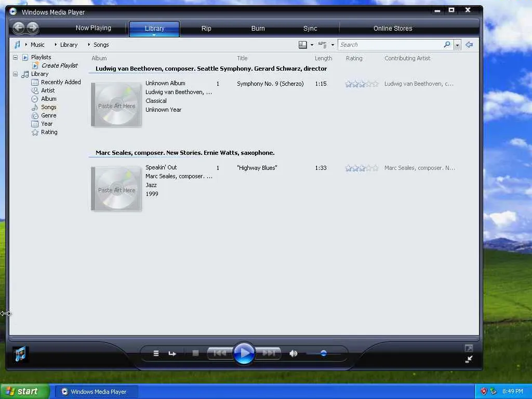Open the view options dropdown arrow
The width and height of the screenshot is (532, 399).
pos(333,45)
